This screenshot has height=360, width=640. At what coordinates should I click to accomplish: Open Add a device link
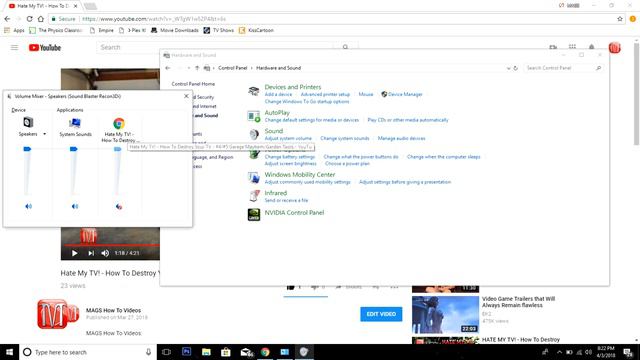pos(278,94)
